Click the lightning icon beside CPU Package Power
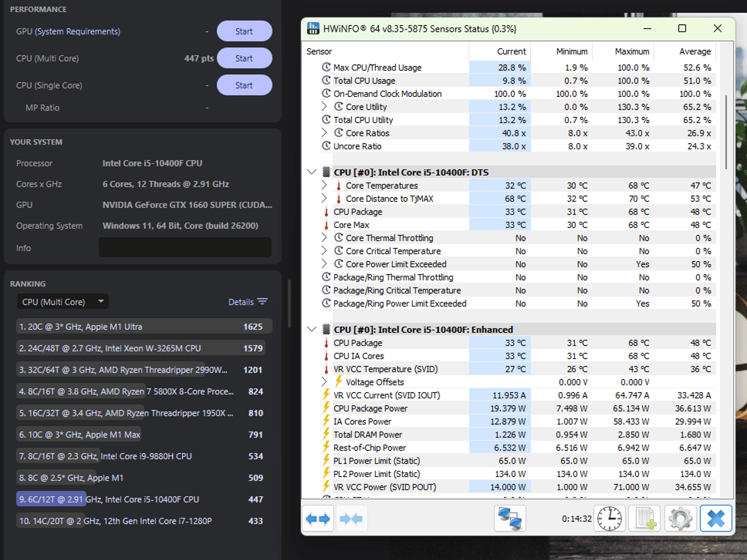The image size is (747, 560). pyautogui.click(x=326, y=408)
